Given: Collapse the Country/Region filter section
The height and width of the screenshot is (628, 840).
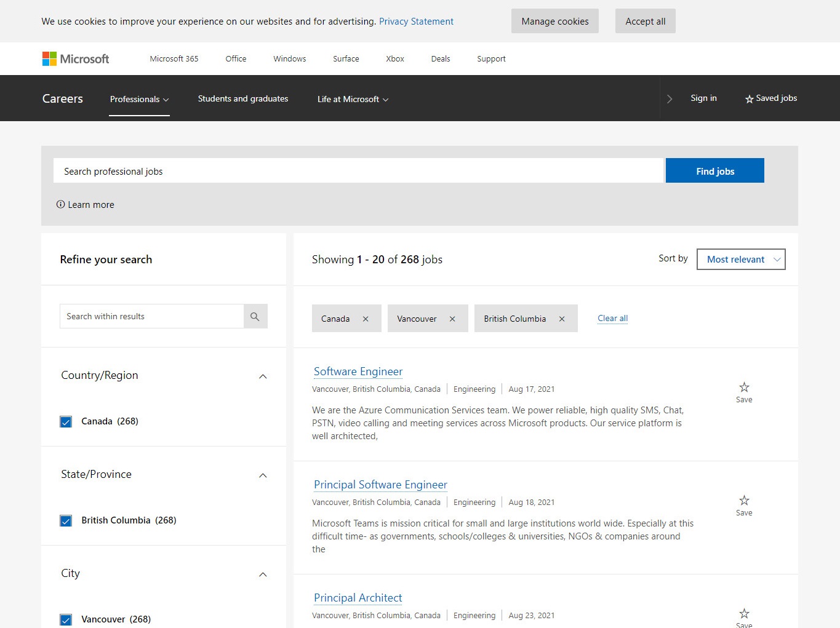Looking at the screenshot, I should coord(263,376).
